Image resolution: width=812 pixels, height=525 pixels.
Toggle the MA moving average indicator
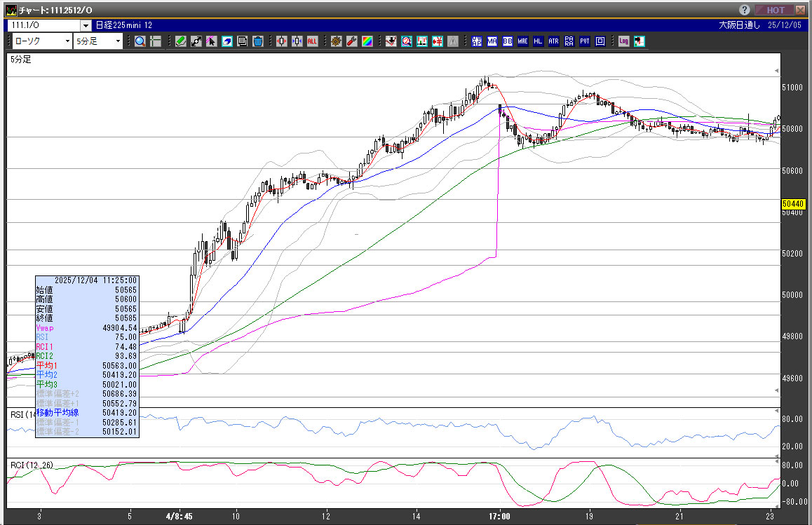(492, 41)
